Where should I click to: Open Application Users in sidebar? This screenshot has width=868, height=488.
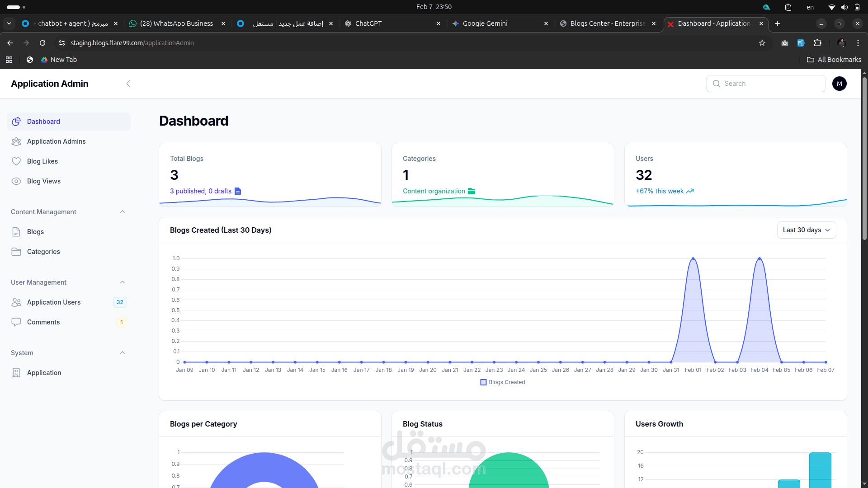pyautogui.click(x=54, y=302)
